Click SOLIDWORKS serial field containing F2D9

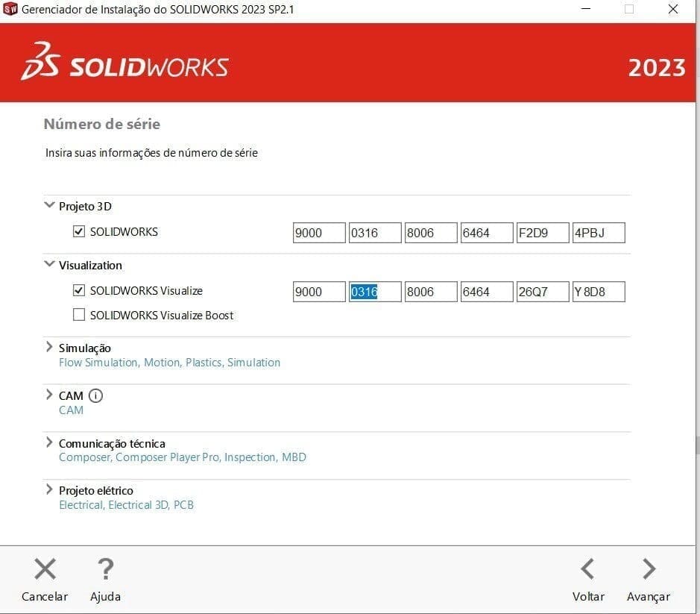[x=543, y=233]
